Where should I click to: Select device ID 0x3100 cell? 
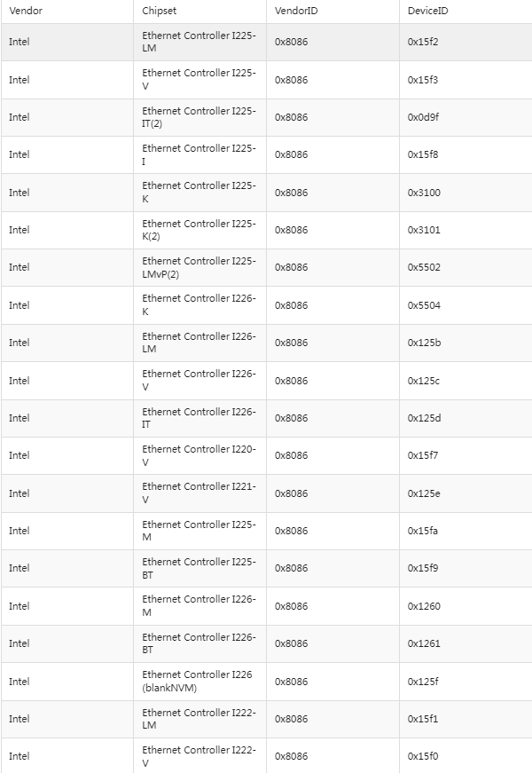coord(424,193)
